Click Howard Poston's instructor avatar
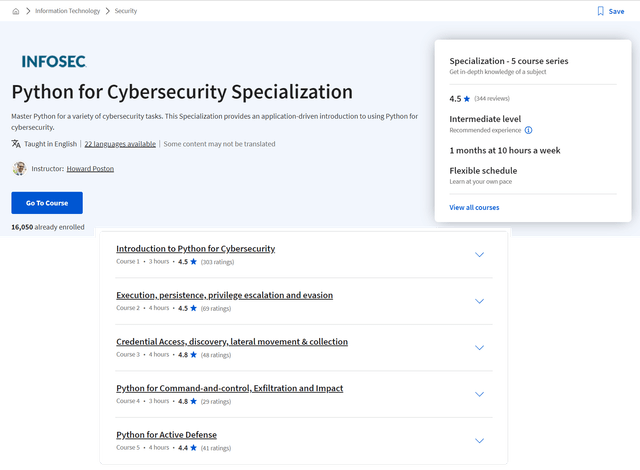Viewport: 640px width, 470px height. click(x=19, y=169)
